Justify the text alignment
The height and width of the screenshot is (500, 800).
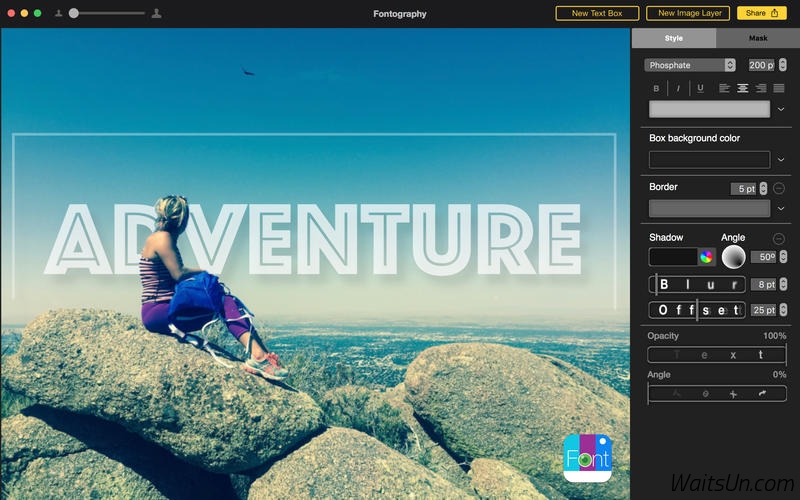coord(779,88)
